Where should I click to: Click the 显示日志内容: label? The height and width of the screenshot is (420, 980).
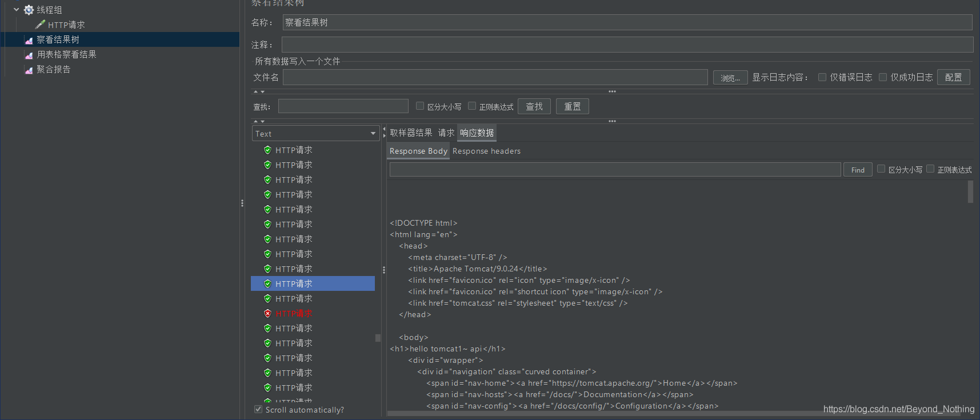pos(780,77)
